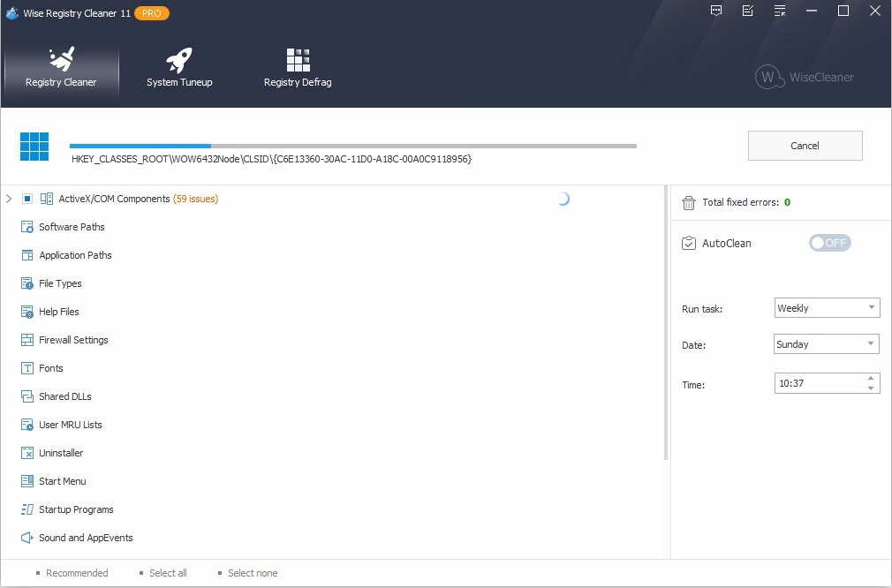This screenshot has height=588, width=892.
Task: Click the User MRU Lists icon
Action: (x=27, y=425)
